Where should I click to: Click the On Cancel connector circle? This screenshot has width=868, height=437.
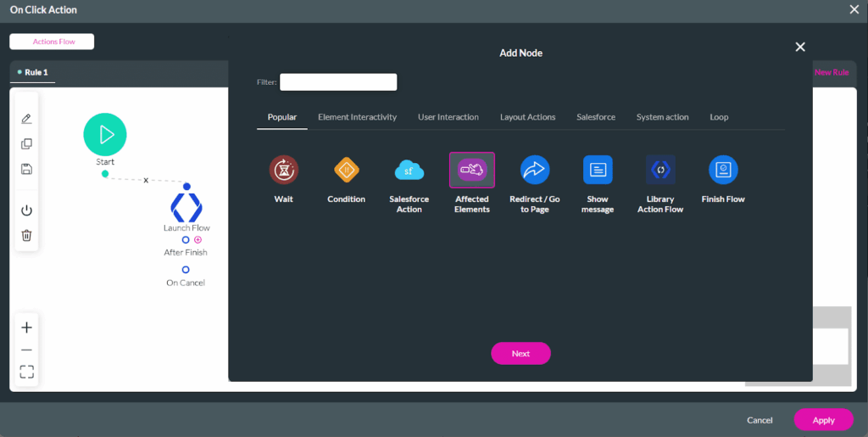pos(186,270)
